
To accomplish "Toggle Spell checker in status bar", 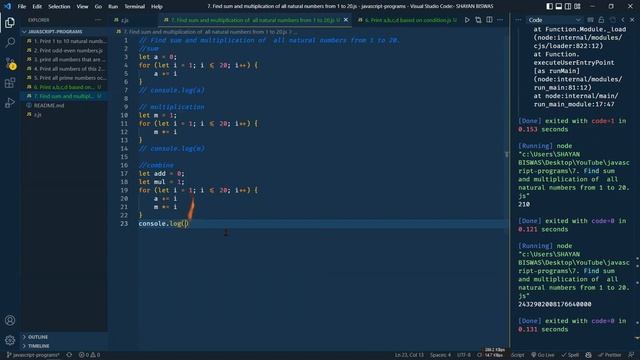I will pos(570,355).
